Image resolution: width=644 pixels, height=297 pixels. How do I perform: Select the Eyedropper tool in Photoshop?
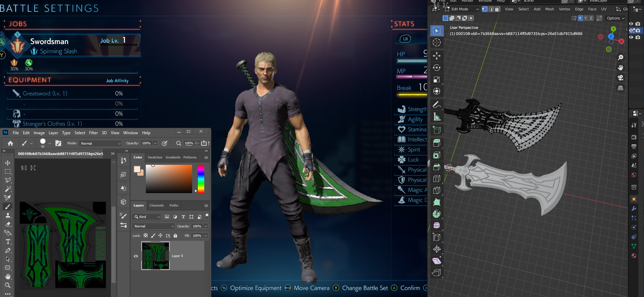pos(8,198)
